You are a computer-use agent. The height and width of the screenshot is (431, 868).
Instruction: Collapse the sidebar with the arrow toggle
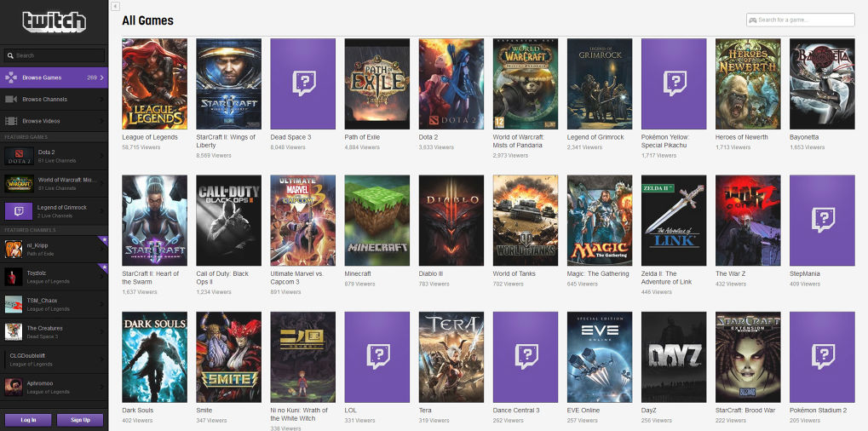[x=115, y=6]
